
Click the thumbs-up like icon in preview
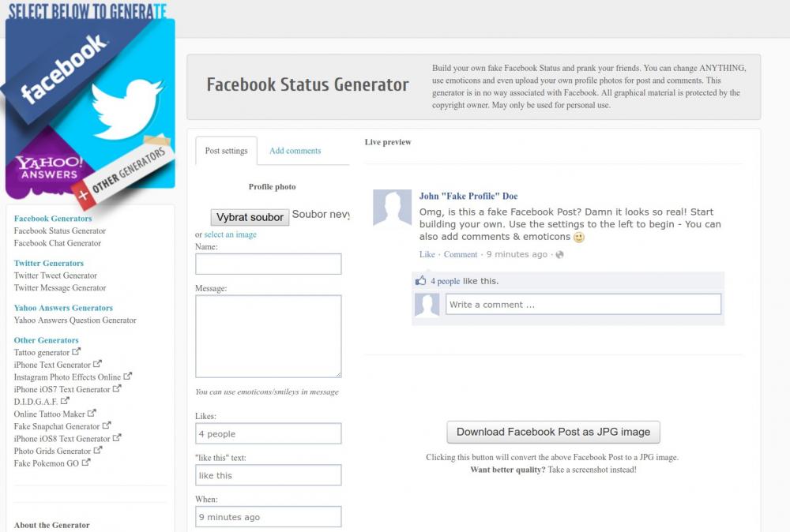tap(421, 280)
